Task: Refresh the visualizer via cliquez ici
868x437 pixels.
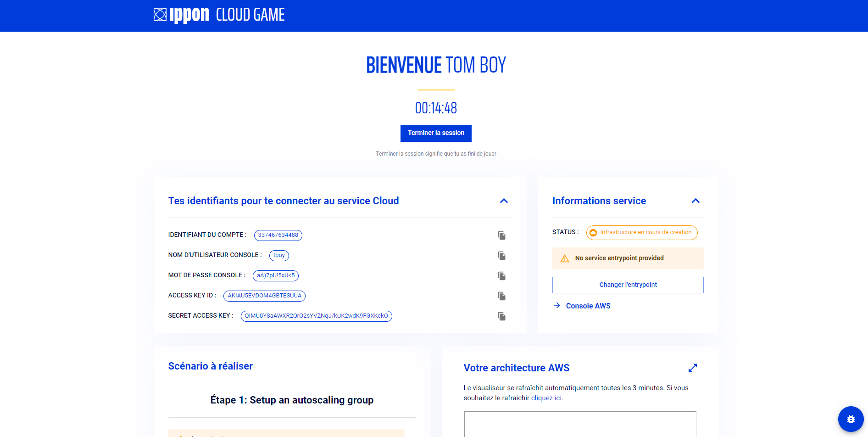Action: pyautogui.click(x=547, y=398)
